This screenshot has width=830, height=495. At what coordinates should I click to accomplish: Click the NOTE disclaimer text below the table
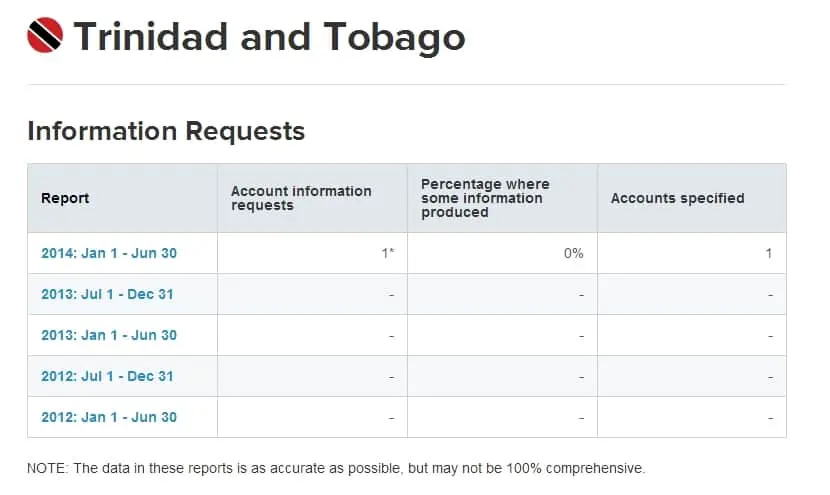click(x=336, y=468)
